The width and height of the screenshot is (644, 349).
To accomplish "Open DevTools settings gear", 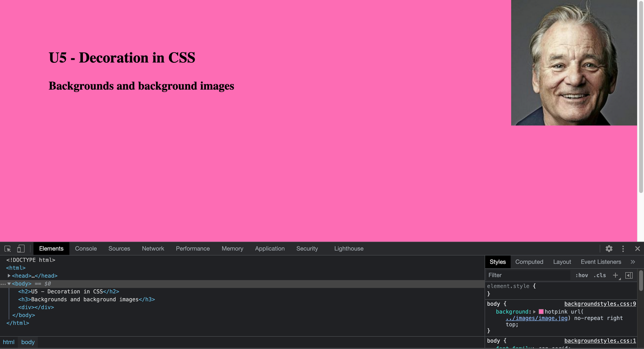I will [x=609, y=249].
